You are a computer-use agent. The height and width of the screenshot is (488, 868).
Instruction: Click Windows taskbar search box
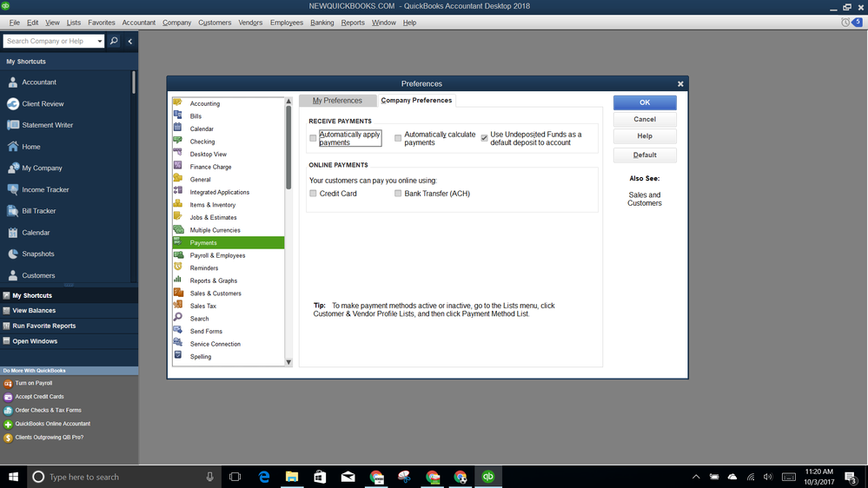tap(123, 477)
